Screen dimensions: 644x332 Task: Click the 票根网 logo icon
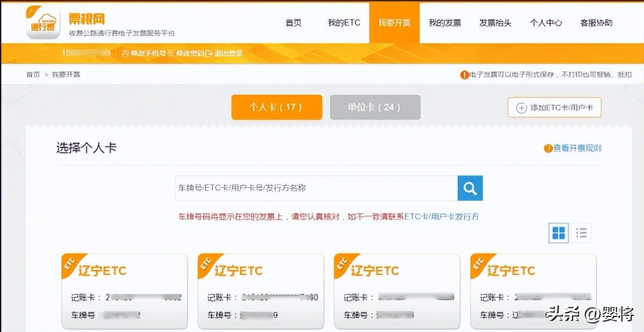point(43,23)
